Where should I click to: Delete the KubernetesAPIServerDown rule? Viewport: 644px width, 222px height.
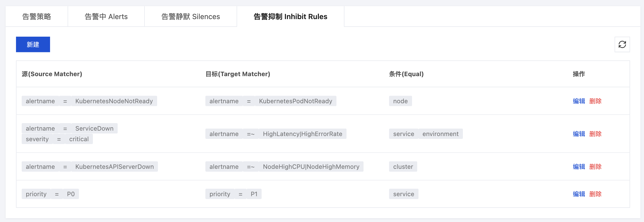[595, 166]
